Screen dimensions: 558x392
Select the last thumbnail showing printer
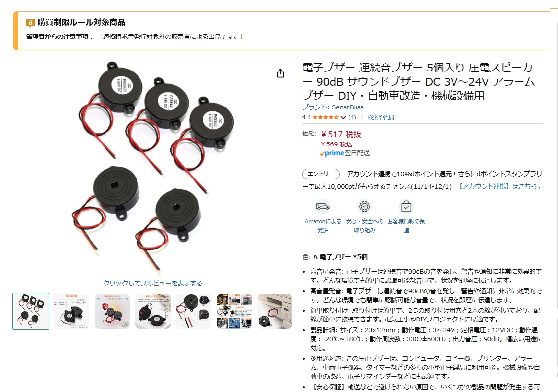(x=275, y=311)
